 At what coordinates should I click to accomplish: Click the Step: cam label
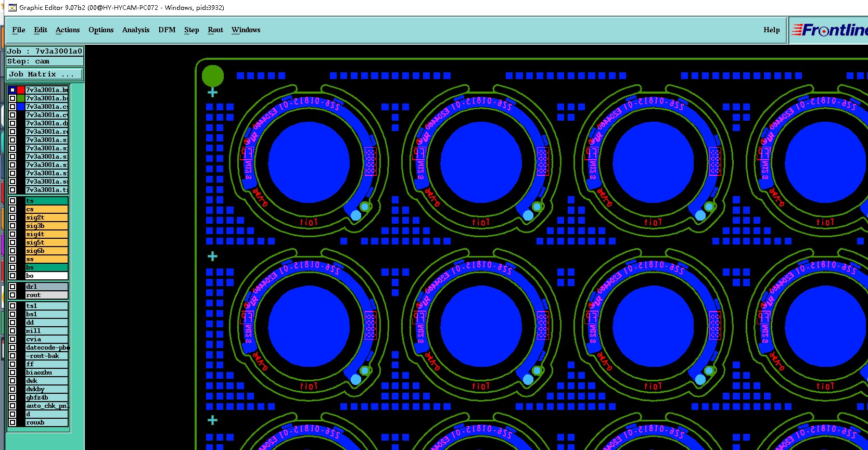click(x=45, y=61)
